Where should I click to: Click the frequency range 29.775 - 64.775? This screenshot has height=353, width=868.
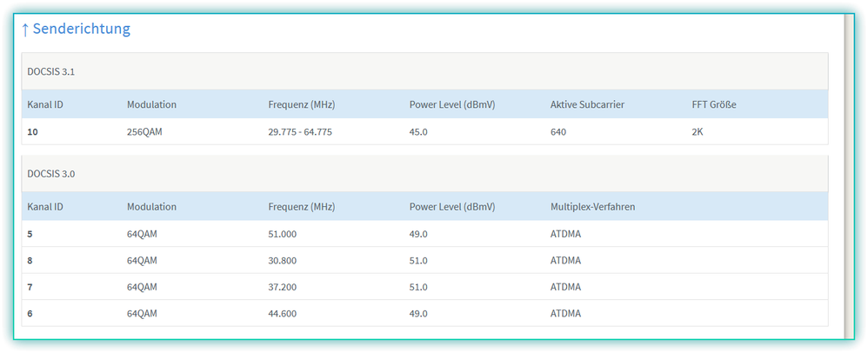pos(300,131)
